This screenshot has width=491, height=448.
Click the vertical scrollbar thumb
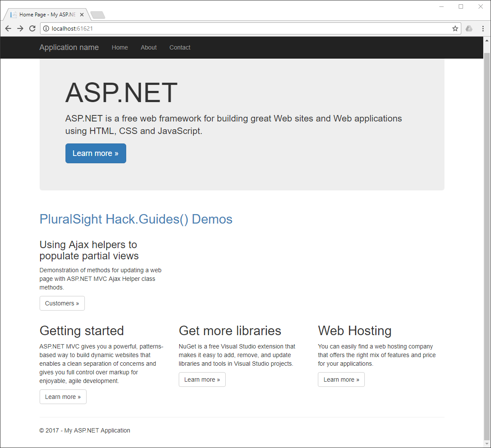(487, 246)
